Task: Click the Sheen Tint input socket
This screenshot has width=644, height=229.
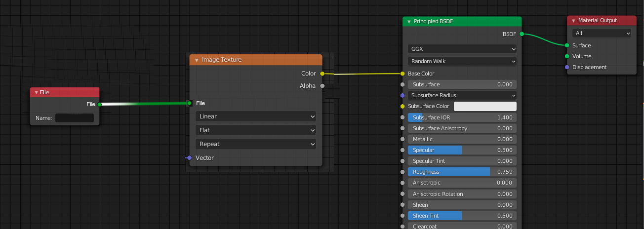Action: click(x=402, y=216)
